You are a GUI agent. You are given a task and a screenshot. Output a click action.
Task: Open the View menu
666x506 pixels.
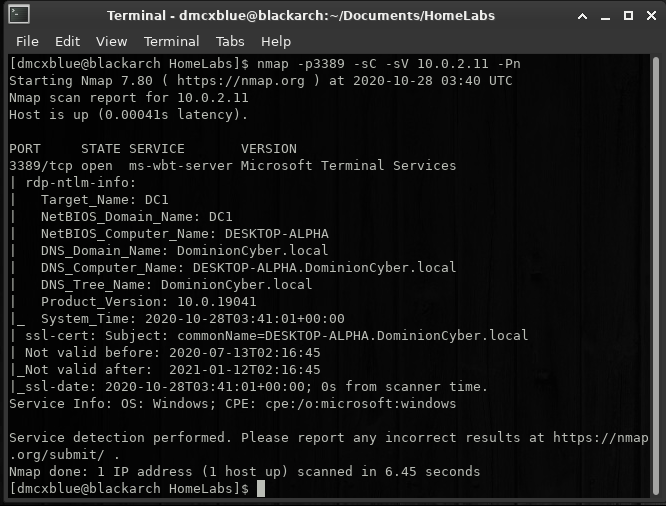pyautogui.click(x=111, y=41)
